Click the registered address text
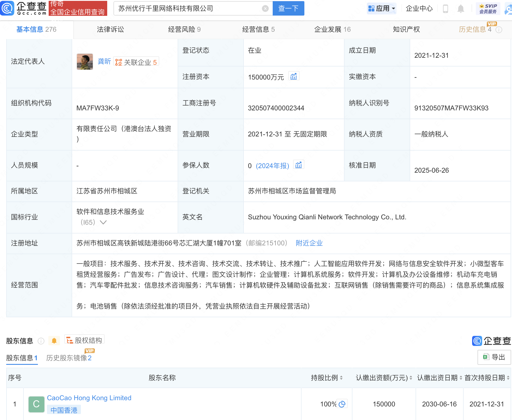Viewport: 512px width, 420px height. pyautogui.click(x=159, y=243)
